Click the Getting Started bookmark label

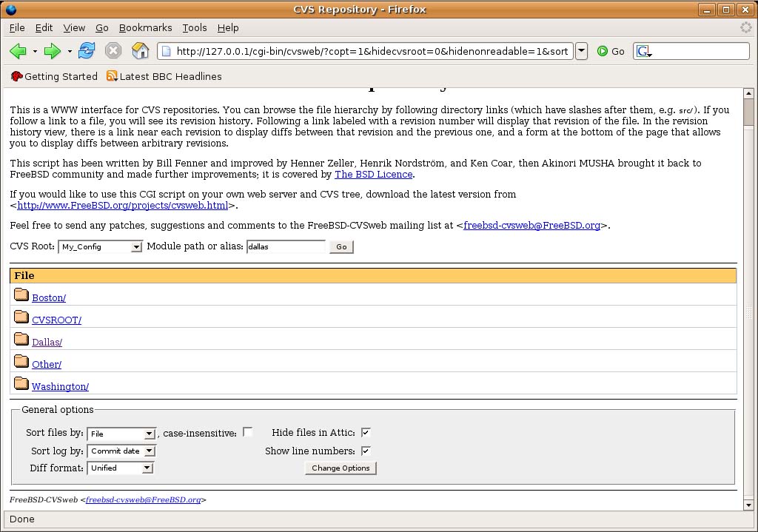point(61,76)
